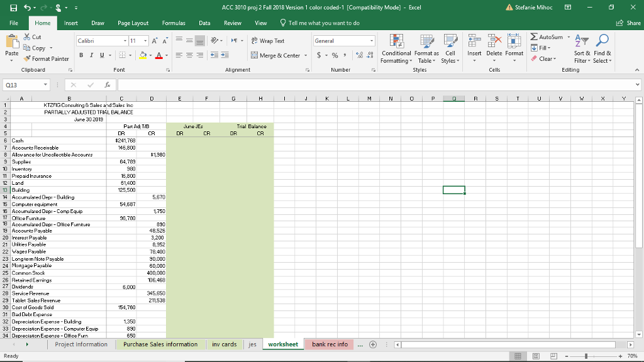The width and height of the screenshot is (644, 362).
Task: Click the Orientation text angle icon
Action: pyautogui.click(x=215, y=41)
